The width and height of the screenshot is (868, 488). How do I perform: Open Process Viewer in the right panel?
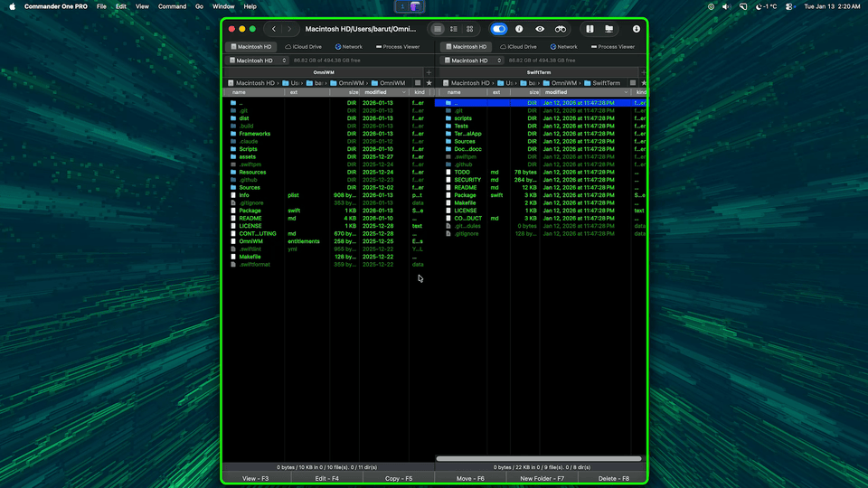(x=613, y=46)
